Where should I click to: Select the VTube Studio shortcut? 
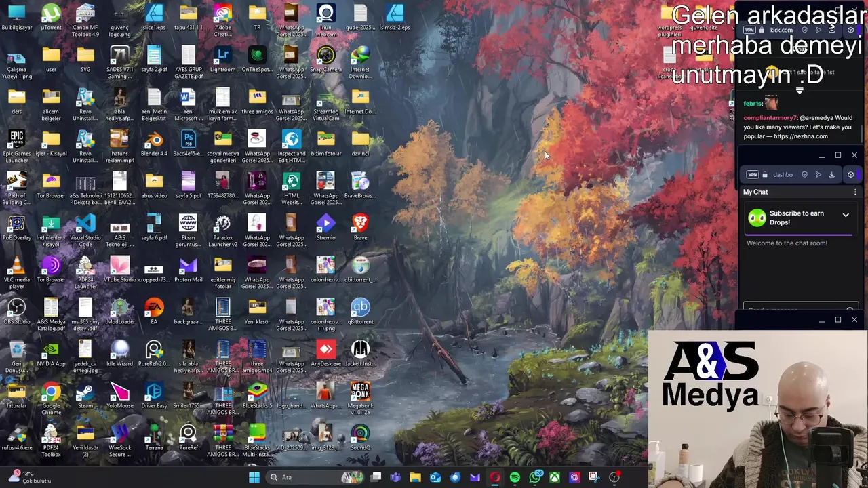coord(119,270)
